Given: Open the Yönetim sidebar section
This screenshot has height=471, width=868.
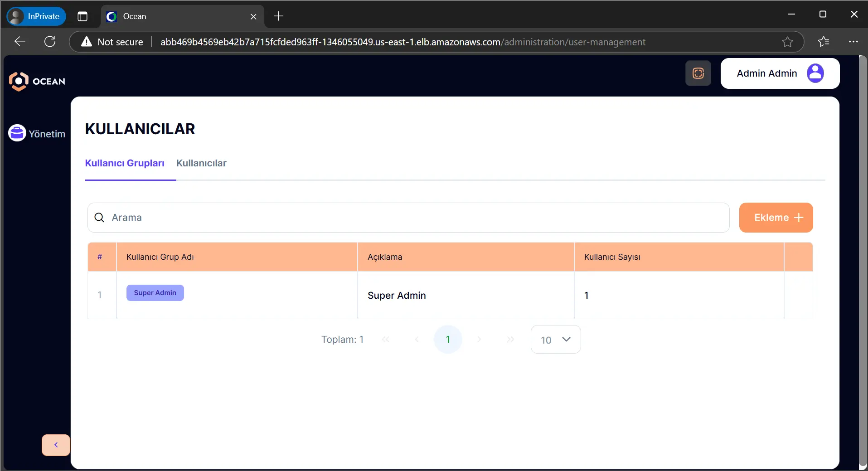Looking at the screenshot, I should (x=37, y=133).
